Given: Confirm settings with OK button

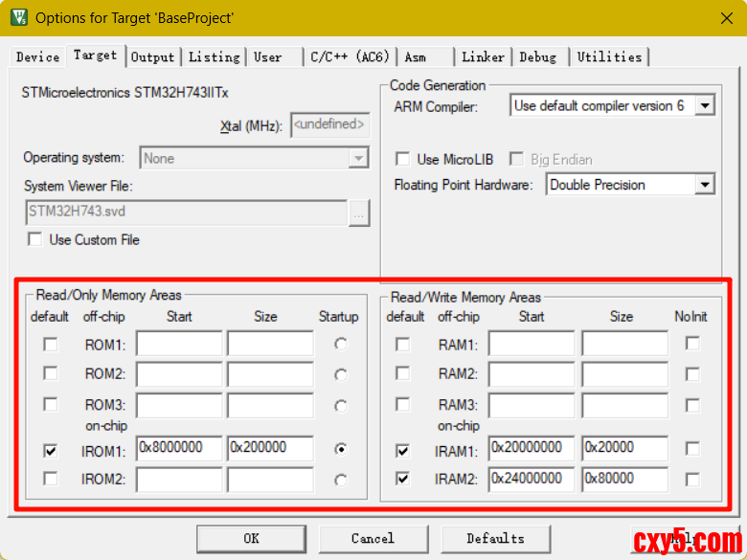Looking at the screenshot, I should coord(251,539).
